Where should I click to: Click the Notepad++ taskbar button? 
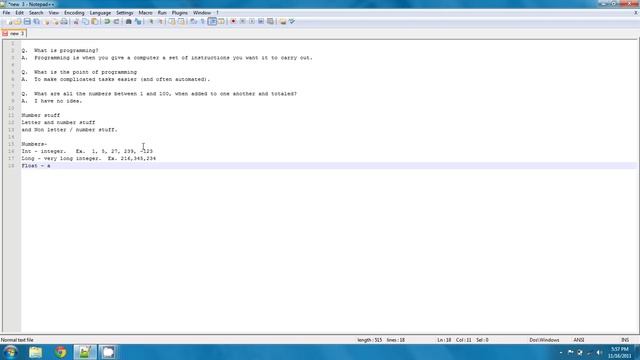[85, 352]
